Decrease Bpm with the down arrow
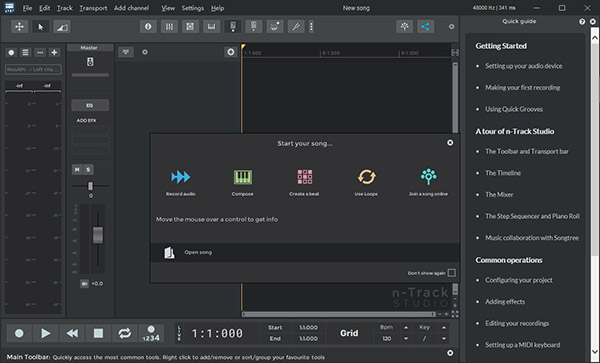 (x=406, y=339)
